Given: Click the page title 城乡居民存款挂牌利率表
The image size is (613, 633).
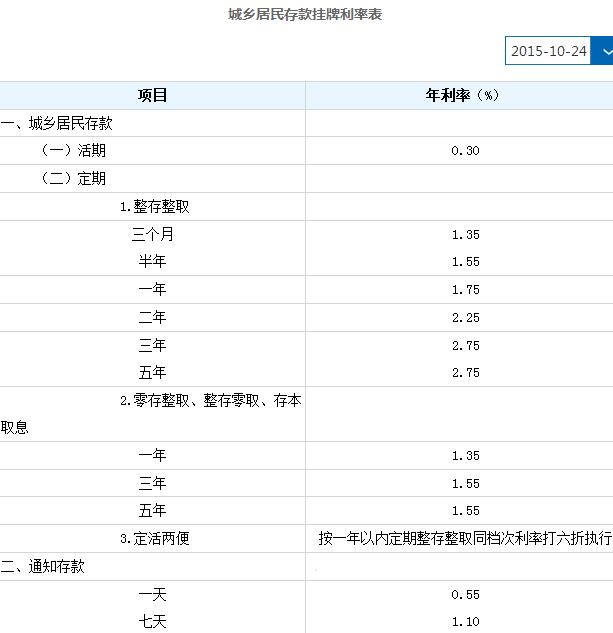Looking at the screenshot, I should coord(305,15).
